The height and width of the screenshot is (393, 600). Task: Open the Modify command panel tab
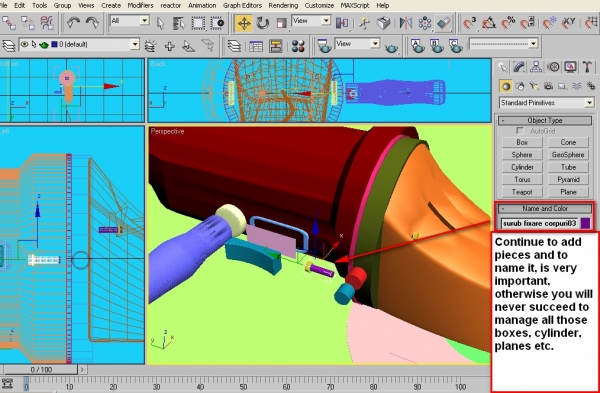coord(519,67)
